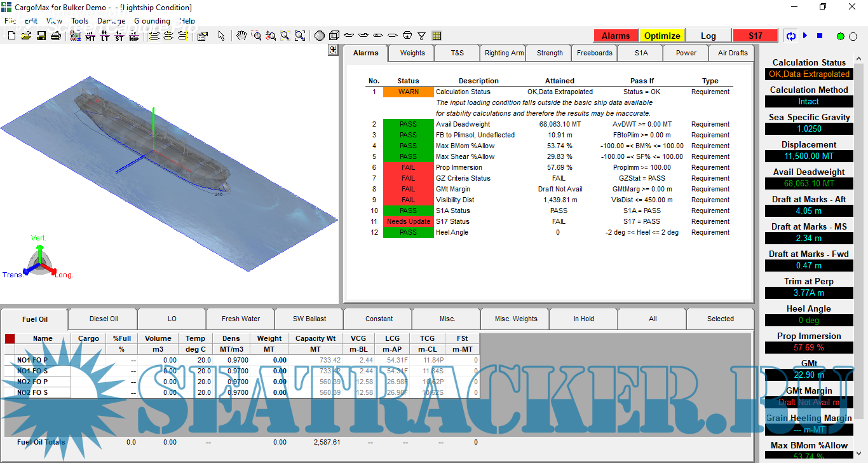
Task: Click the yellow Optimize button
Action: [x=662, y=36]
